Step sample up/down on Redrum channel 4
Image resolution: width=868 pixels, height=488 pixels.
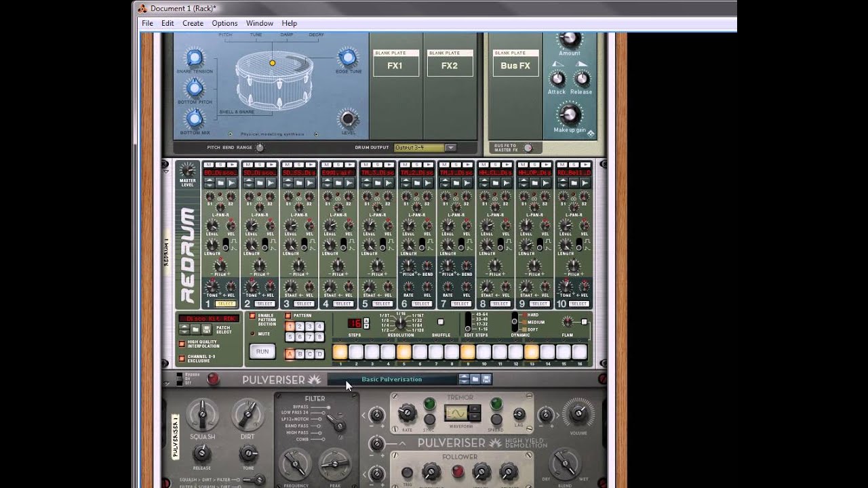[x=328, y=183]
